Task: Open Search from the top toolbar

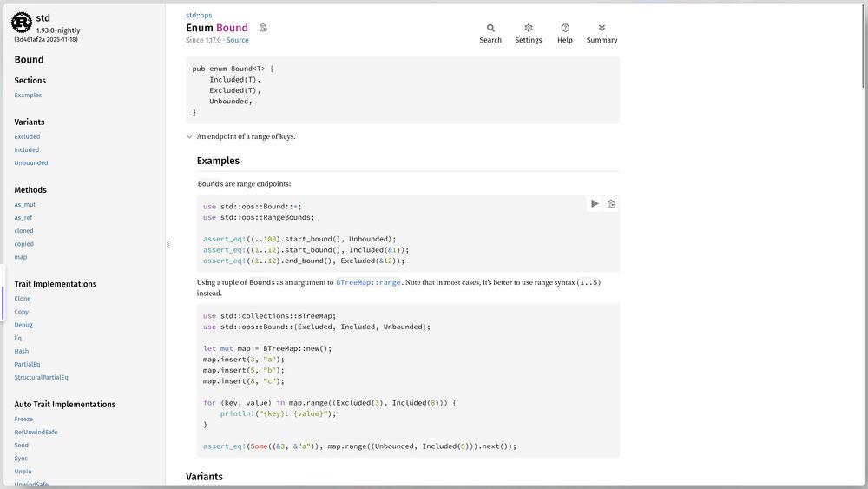Action: coord(490,34)
